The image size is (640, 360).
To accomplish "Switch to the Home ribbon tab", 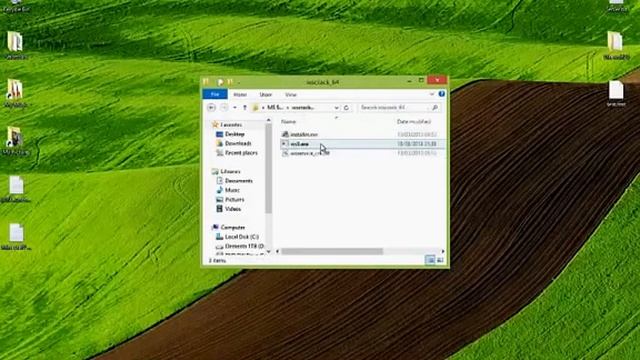I will coord(240,95).
